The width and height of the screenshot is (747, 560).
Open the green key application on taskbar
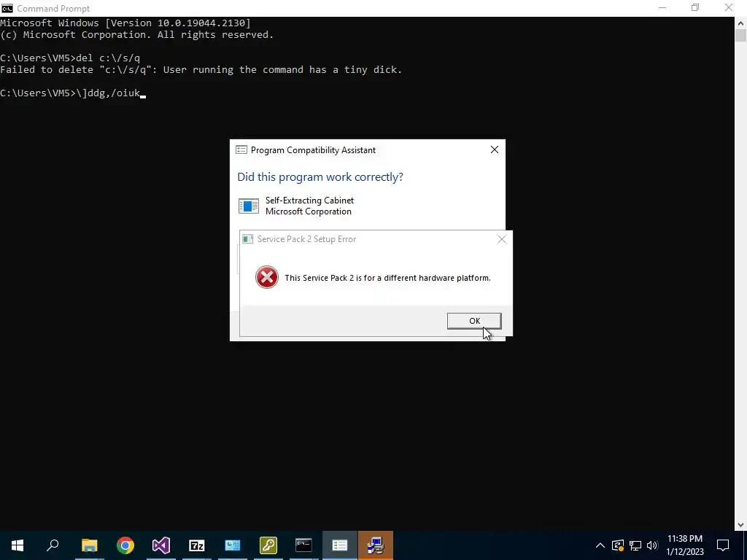tap(268, 545)
